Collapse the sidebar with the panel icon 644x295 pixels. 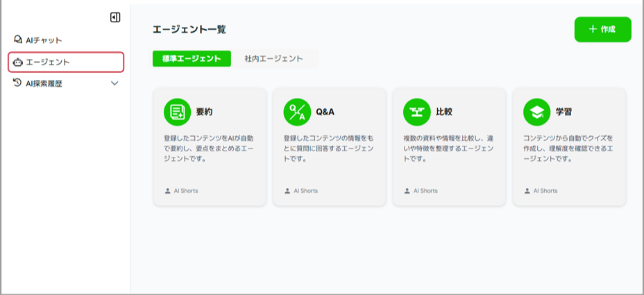pyautogui.click(x=115, y=17)
